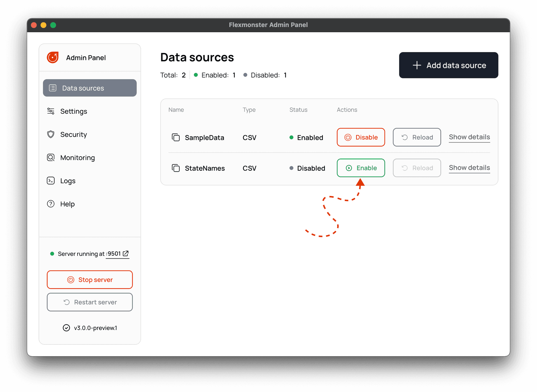
Task: Click the green Enabled status indicator
Action: (x=291, y=137)
